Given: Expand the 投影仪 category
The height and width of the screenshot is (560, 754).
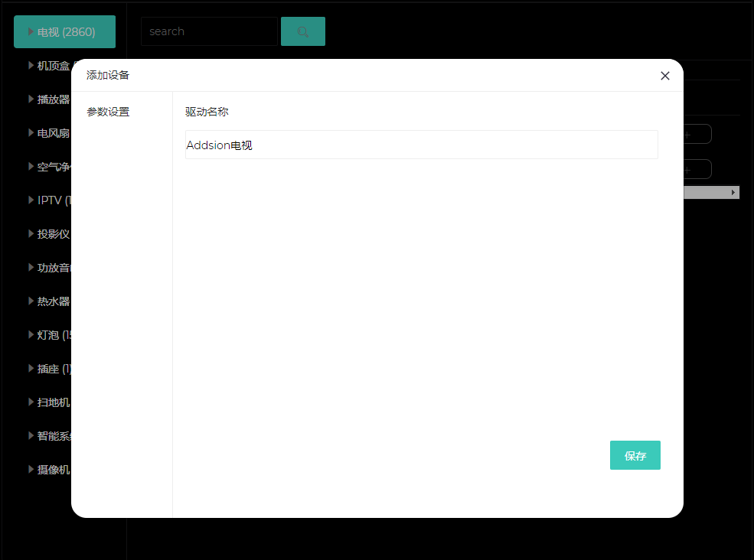Looking at the screenshot, I should coord(50,234).
